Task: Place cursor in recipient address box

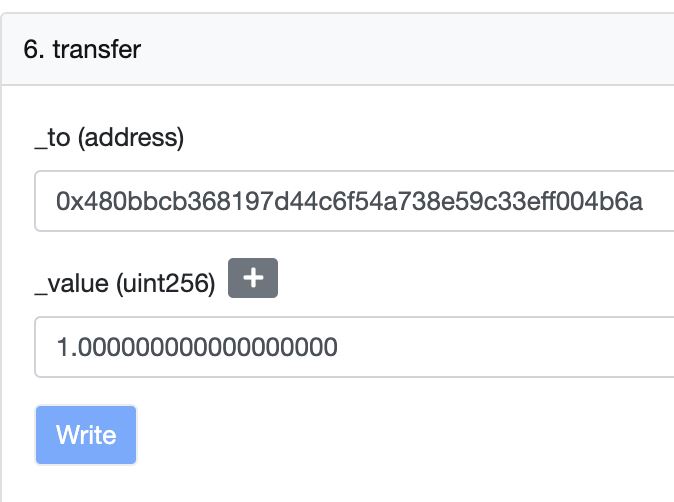Action: 355,202
